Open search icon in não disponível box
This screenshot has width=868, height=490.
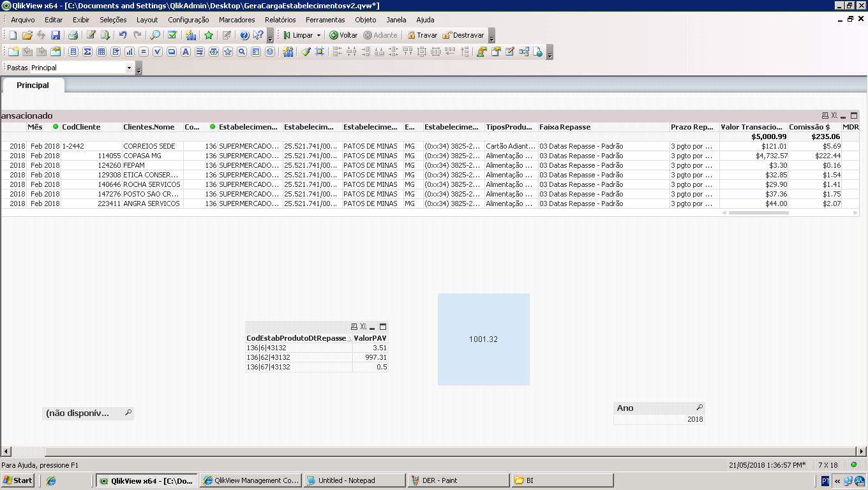[128, 413]
